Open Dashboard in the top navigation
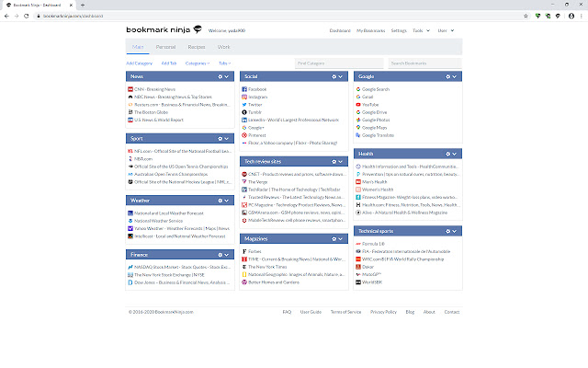The width and height of the screenshot is (588, 368). coord(340,30)
